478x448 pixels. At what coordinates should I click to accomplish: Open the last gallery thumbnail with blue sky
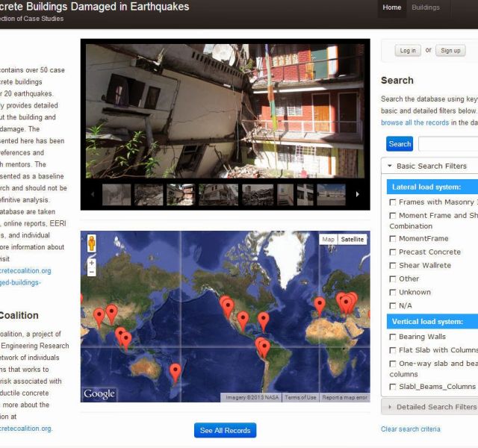coord(332,194)
